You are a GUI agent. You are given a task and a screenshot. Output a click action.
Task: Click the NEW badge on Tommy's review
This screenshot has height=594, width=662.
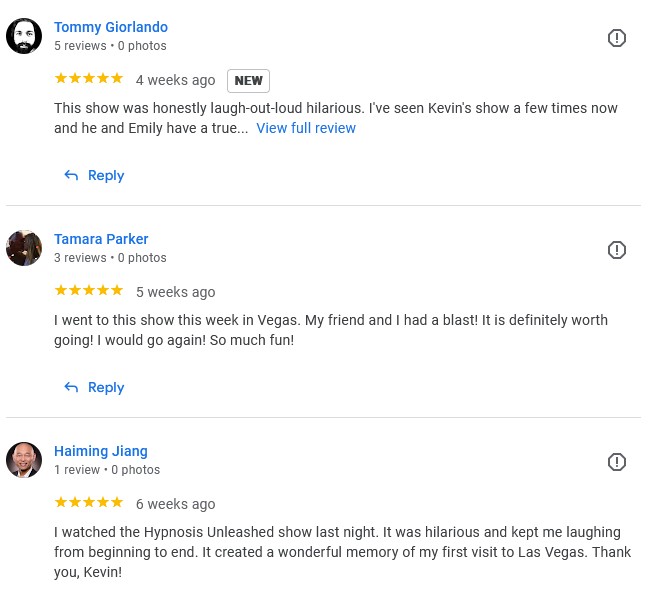point(248,80)
